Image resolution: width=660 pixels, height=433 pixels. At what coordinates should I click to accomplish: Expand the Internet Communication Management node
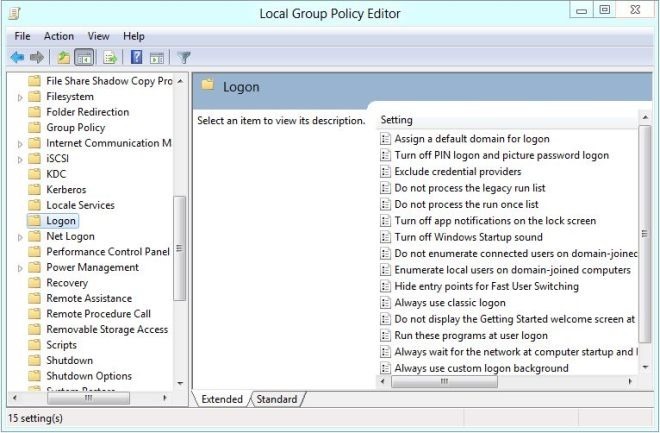click(x=20, y=144)
